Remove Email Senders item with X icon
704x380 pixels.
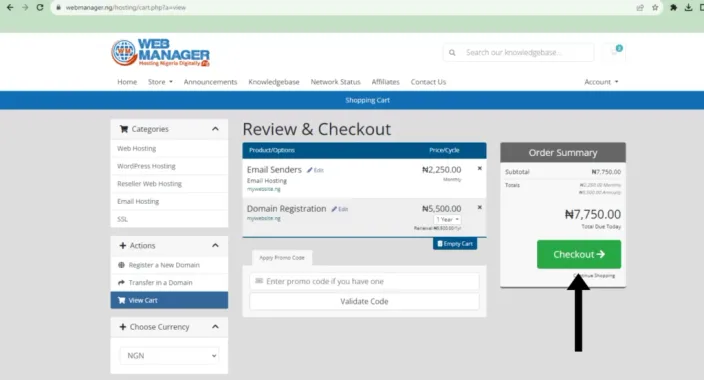coord(480,168)
